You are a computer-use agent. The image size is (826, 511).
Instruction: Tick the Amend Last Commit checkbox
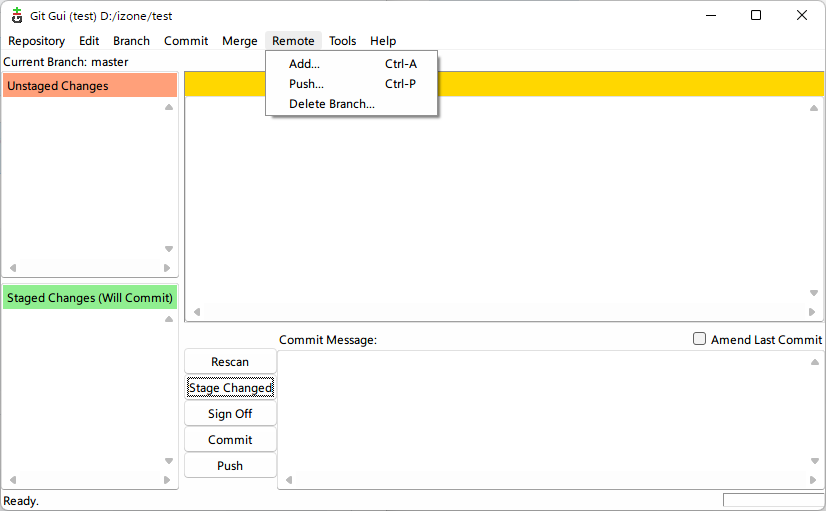click(700, 339)
